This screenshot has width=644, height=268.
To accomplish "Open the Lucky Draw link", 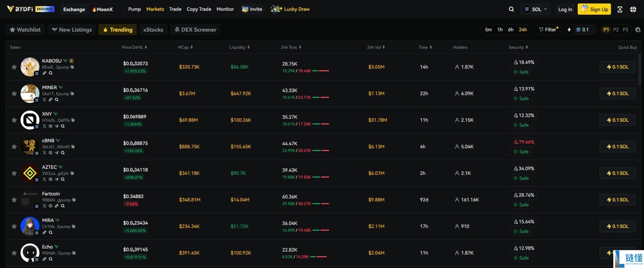I will pos(290,9).
